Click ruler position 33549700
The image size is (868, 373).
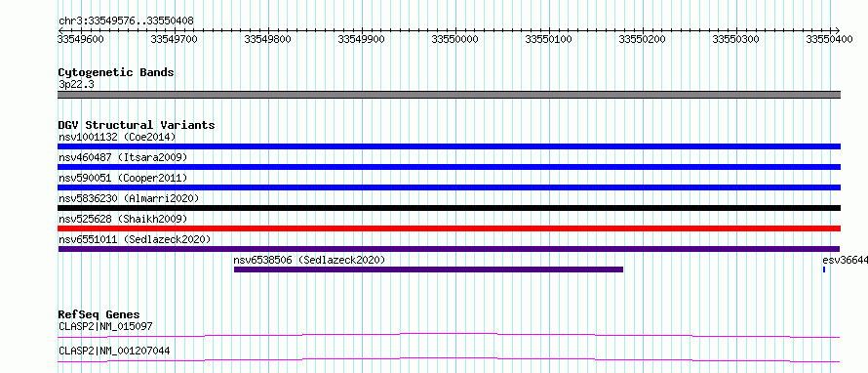pyautogui.click(x=174, y=39)
